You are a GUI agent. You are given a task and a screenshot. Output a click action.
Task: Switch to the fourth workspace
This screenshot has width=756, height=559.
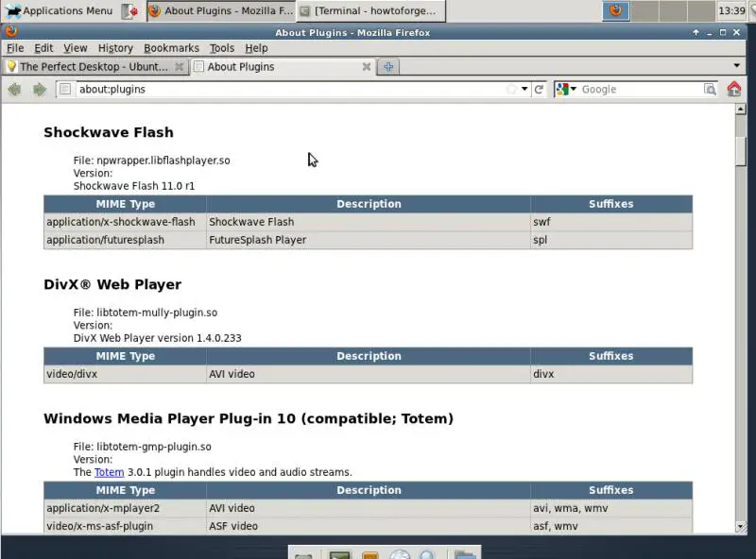pos(700,10)
